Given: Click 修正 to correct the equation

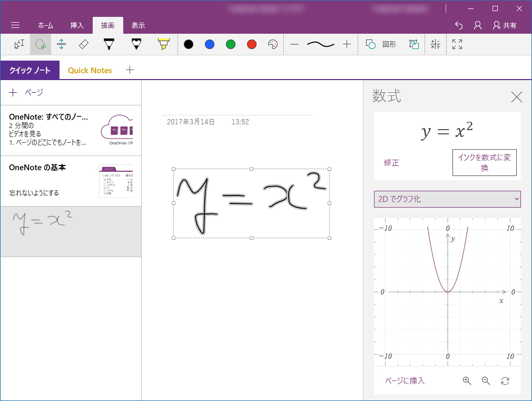Looking at the screenshot, I should (x=392, y=163).
